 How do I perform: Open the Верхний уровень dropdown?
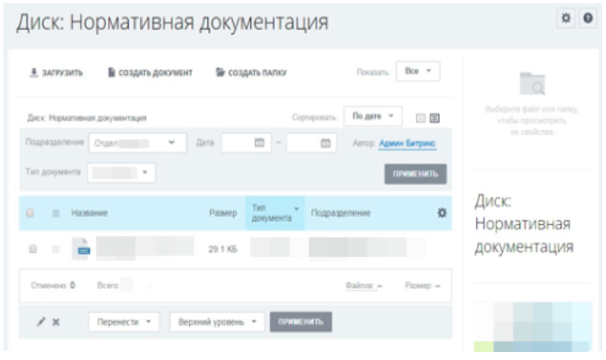pyautogui.click(x=217, y=322)
